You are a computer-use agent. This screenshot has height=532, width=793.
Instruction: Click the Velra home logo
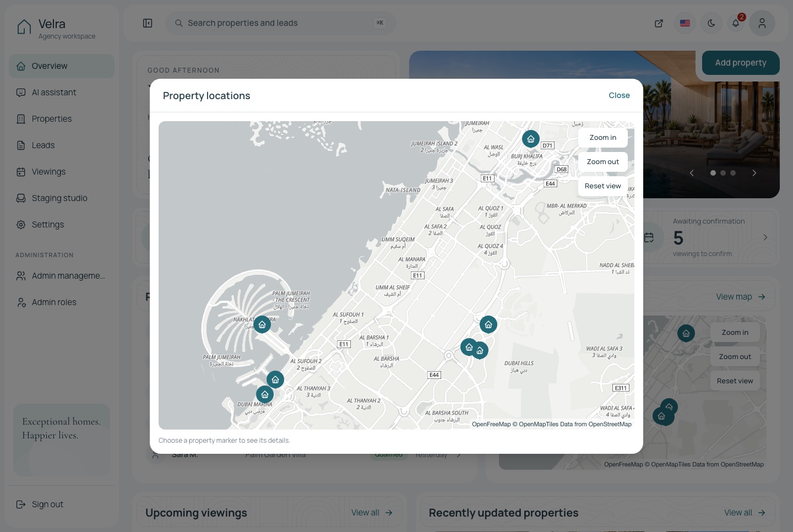[56, 29]
